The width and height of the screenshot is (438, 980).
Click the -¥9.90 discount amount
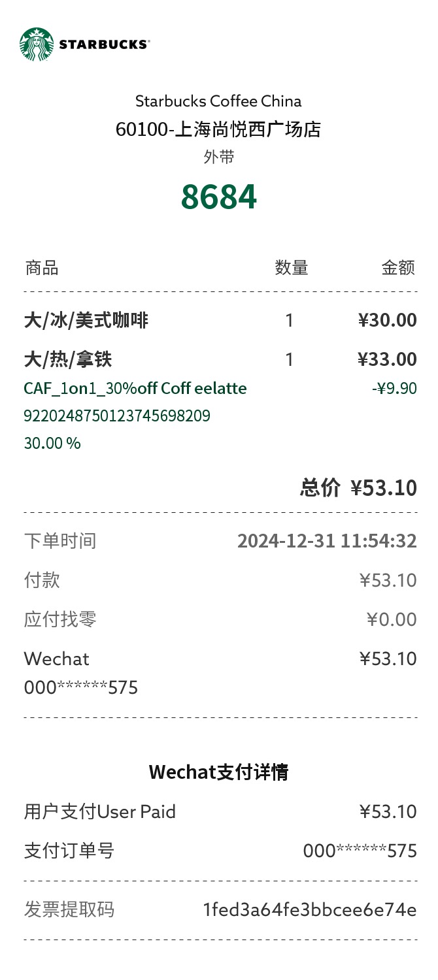pyautogui.click(x=394, y=388)
